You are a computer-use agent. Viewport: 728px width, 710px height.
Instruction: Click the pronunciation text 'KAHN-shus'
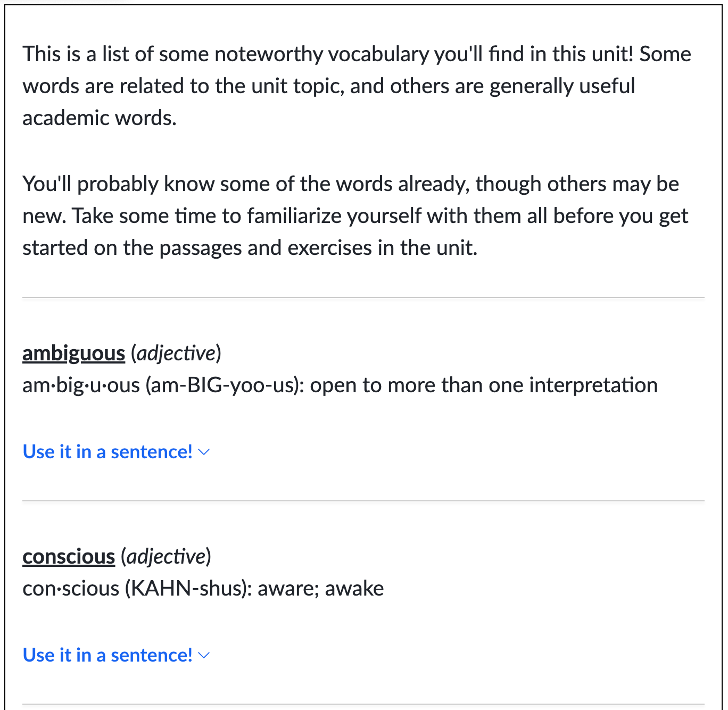point(185,588)
